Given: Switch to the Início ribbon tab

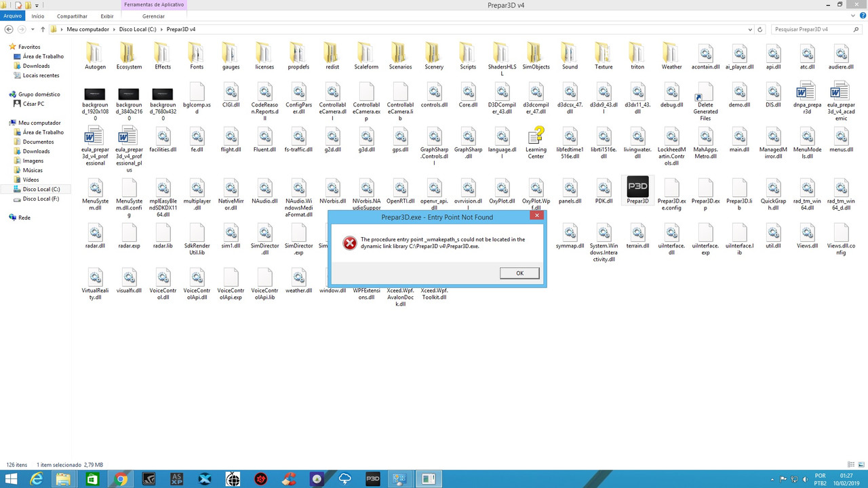Looking at the screenshot, I should (x=38, y=16).
